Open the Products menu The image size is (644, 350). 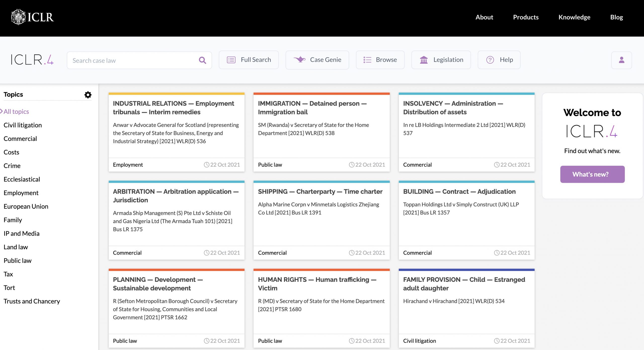526,17
